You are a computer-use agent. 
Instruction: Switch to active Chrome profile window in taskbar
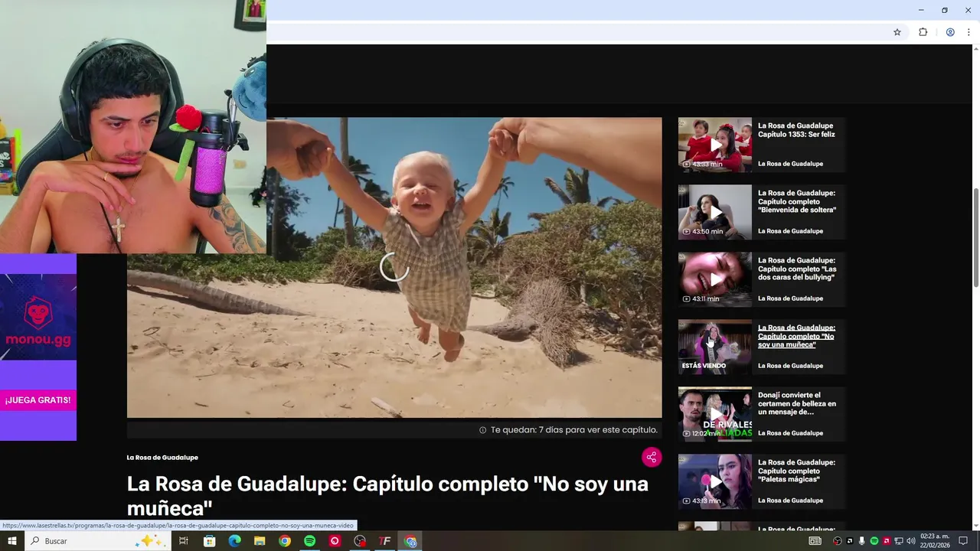point(410,541)
